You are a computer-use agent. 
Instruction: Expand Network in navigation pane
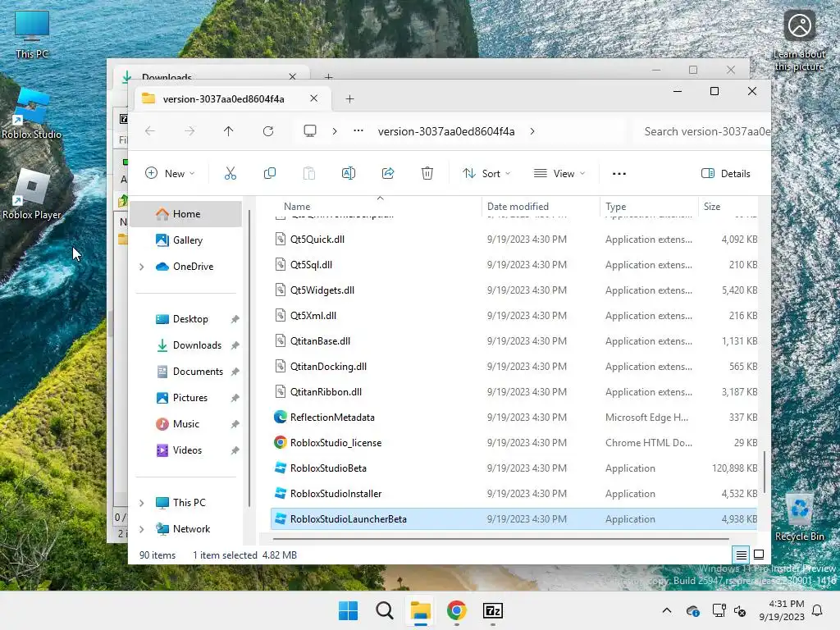141,529
